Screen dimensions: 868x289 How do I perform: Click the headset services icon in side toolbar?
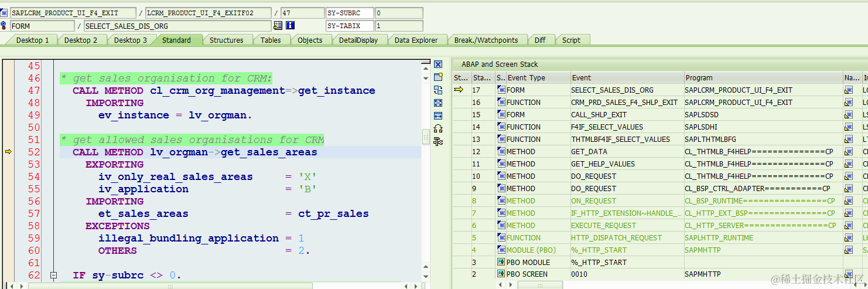(x=438, y=128)
